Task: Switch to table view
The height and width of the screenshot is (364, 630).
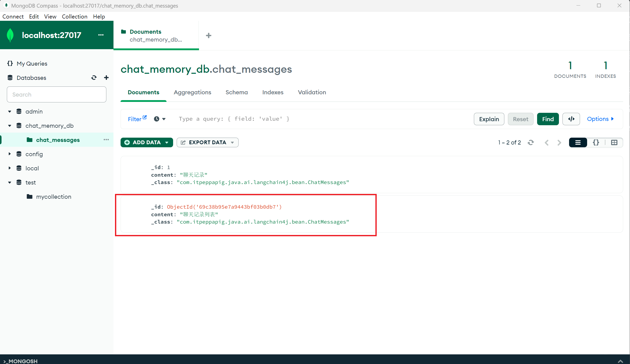Action: tap(614, 142)
